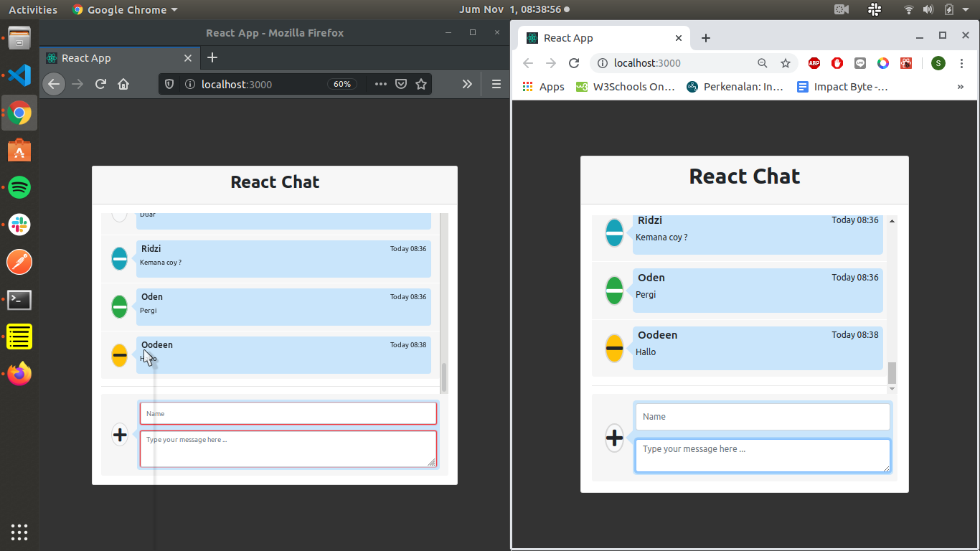Open Spotify from the dock

click(x=19, y=188)
